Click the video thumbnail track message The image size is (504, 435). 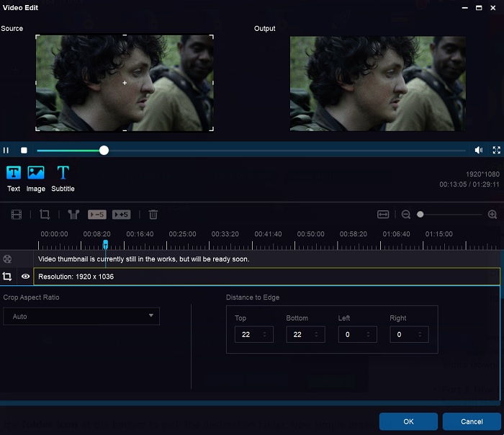coord(144,259)
